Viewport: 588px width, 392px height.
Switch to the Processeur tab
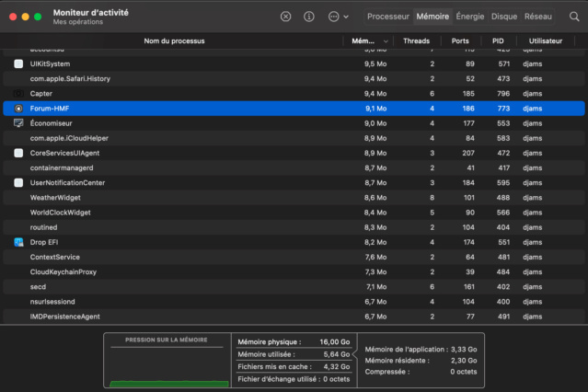(x=388, y=17)
